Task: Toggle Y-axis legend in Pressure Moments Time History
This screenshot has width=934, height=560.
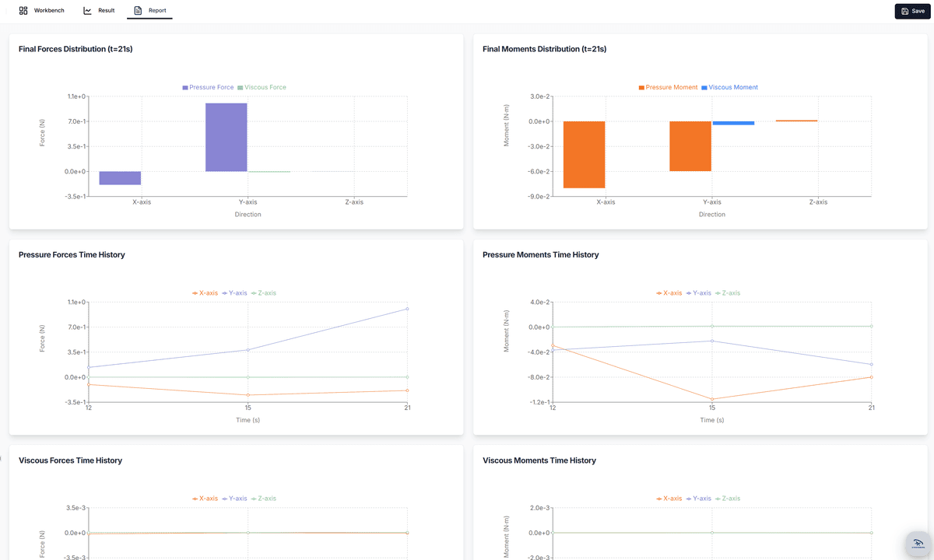Action: coord(698,293)
